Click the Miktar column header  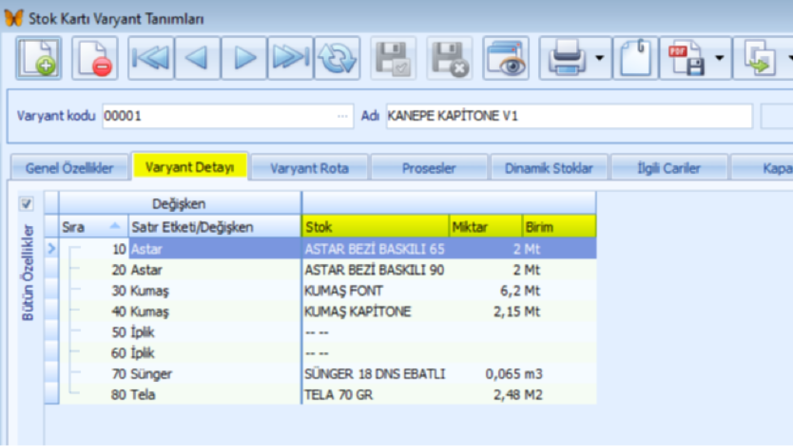click(486, 227)
